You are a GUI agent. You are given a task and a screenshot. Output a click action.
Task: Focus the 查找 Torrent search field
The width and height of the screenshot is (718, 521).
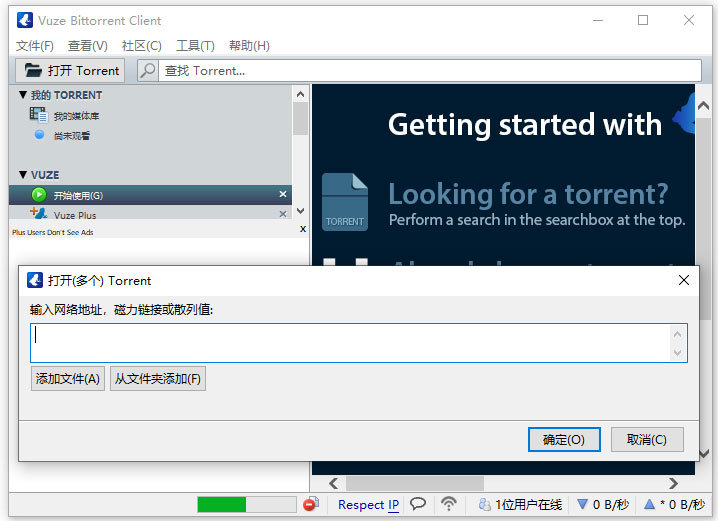[430, 71]
